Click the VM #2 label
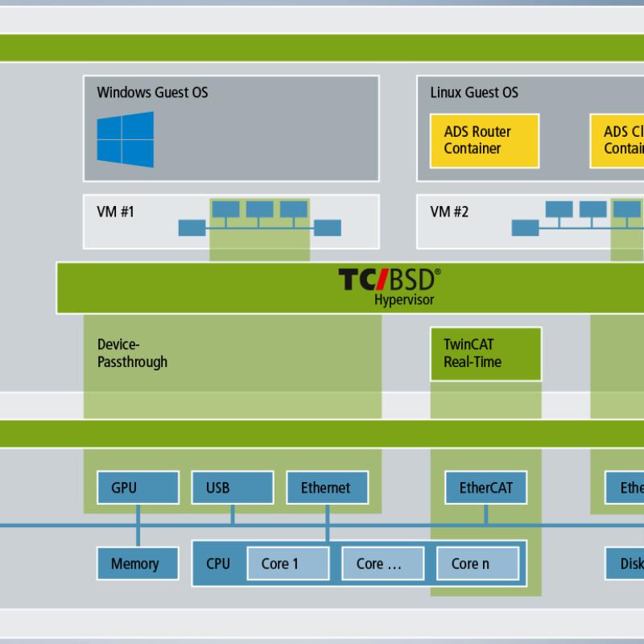Image resolution: width=644 pixels, height=644 pixels. tap(449, 212)
